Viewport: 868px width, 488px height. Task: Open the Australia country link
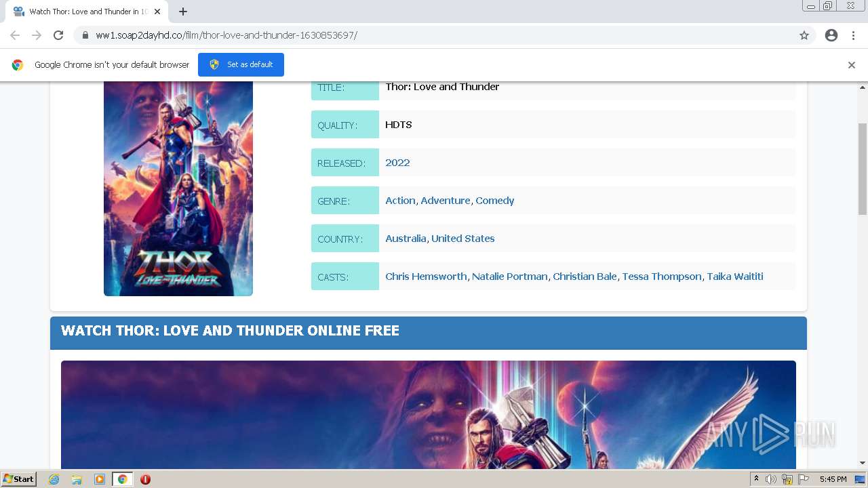pyautogui.click(x=406, y=239)
